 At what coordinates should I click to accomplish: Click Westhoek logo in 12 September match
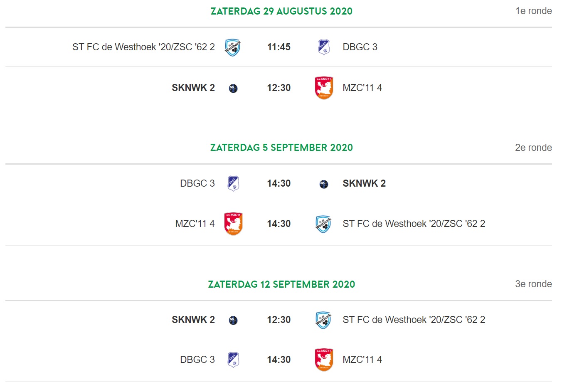pyautogui.click(x=323, y=321)
